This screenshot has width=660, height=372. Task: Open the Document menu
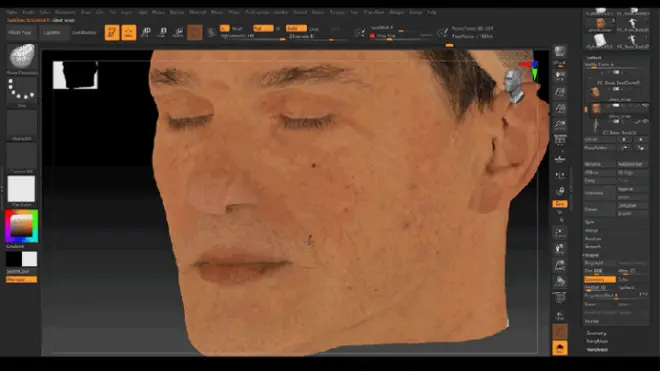(65, 12)
